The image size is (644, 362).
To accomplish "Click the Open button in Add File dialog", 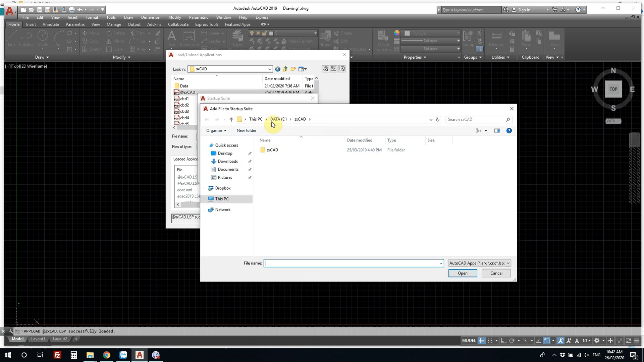I will pyautogui.click(x=463, y=273).
